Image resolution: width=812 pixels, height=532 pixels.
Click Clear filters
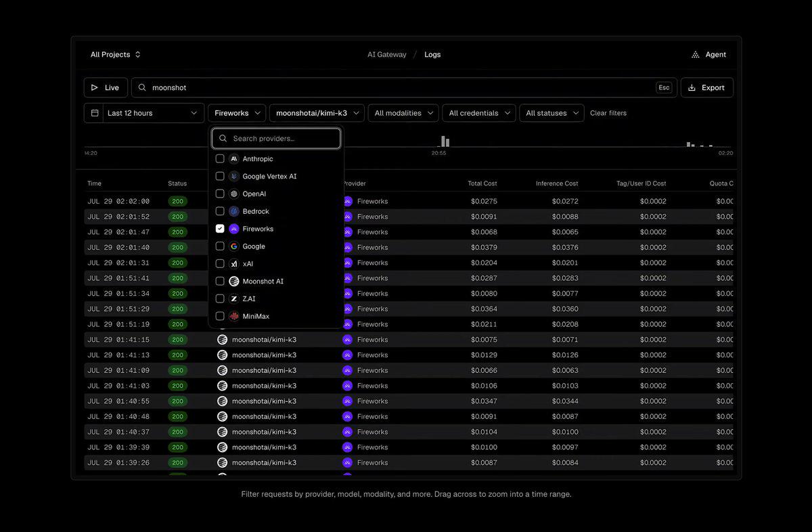(608, 113)
